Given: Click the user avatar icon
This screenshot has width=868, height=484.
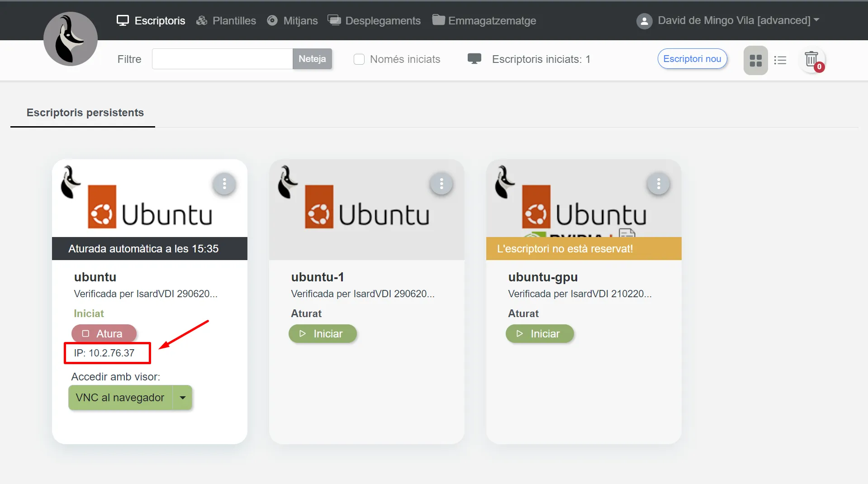Looking at the screenshot, I should pyautogui.click(x=644, y=21).
